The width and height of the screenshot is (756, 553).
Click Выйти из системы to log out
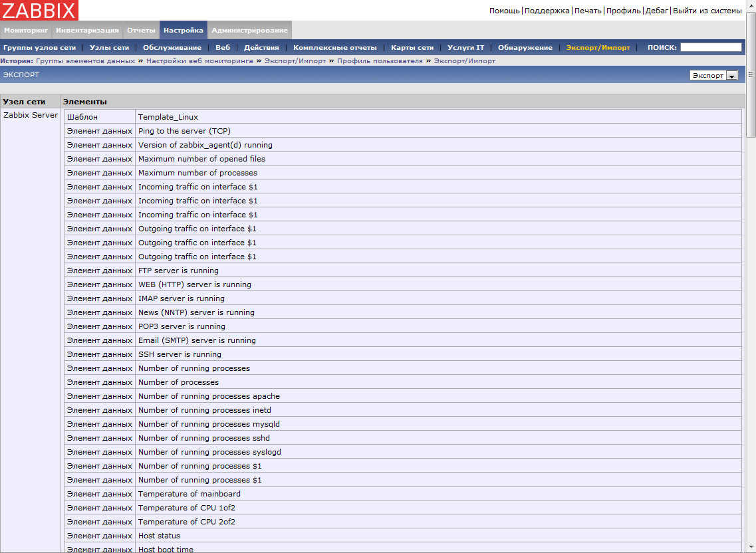point(707,11)
